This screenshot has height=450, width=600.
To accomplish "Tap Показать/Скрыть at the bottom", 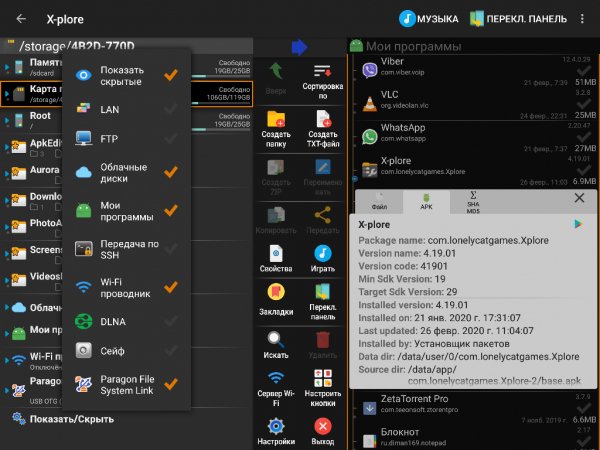I will click(72, 419).
